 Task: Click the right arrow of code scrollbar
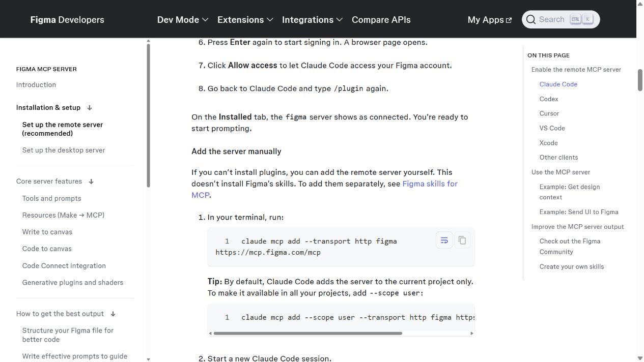(471, 334)
